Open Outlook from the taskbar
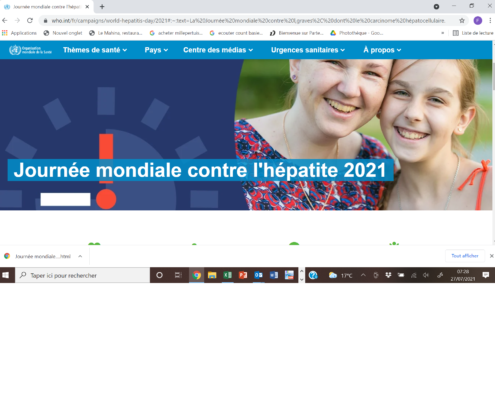Viewport: 495px width, 400px height. 258,275
